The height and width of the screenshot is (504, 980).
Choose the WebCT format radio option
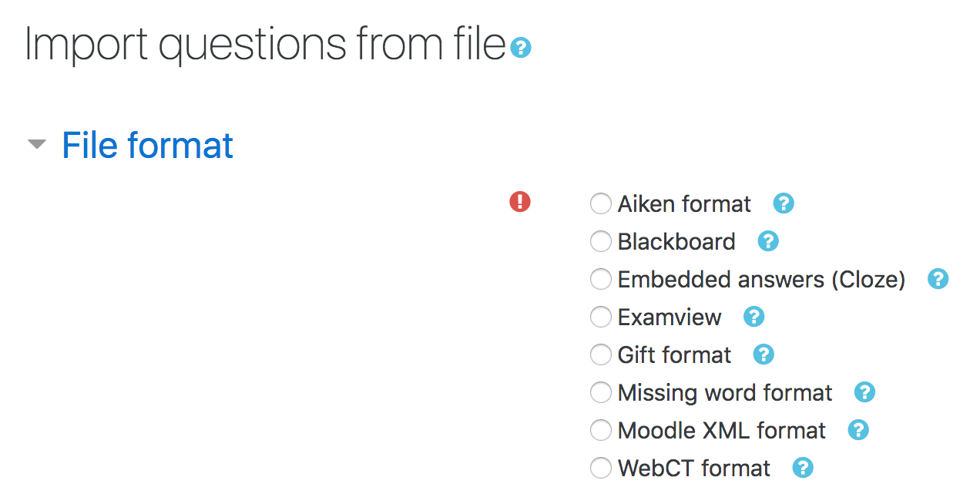[600, 468]
